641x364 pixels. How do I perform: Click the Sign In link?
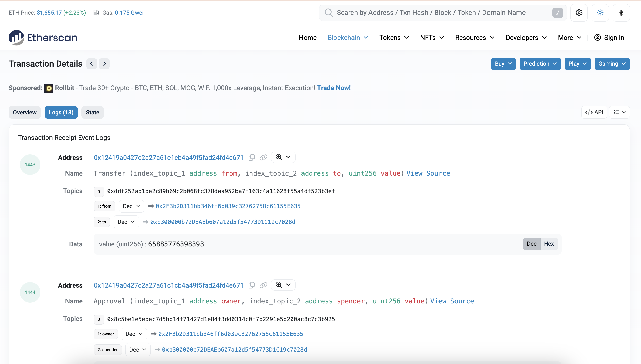614,38
